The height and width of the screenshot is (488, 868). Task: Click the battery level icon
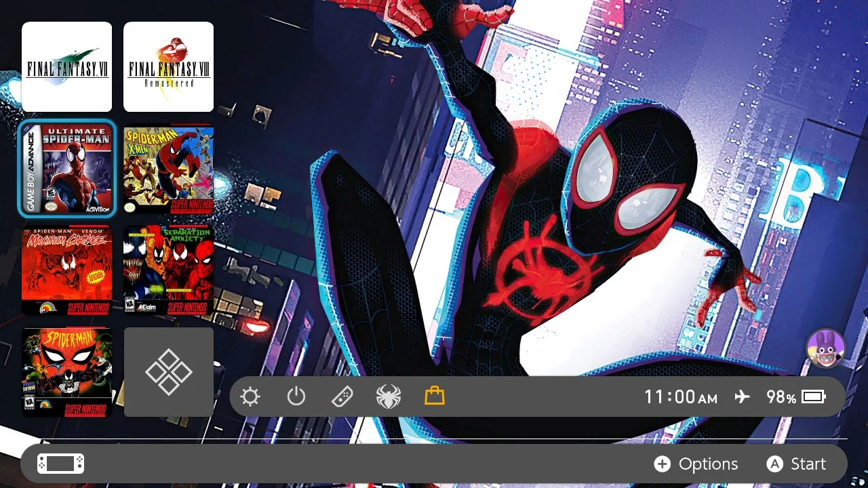coord(814,396)
